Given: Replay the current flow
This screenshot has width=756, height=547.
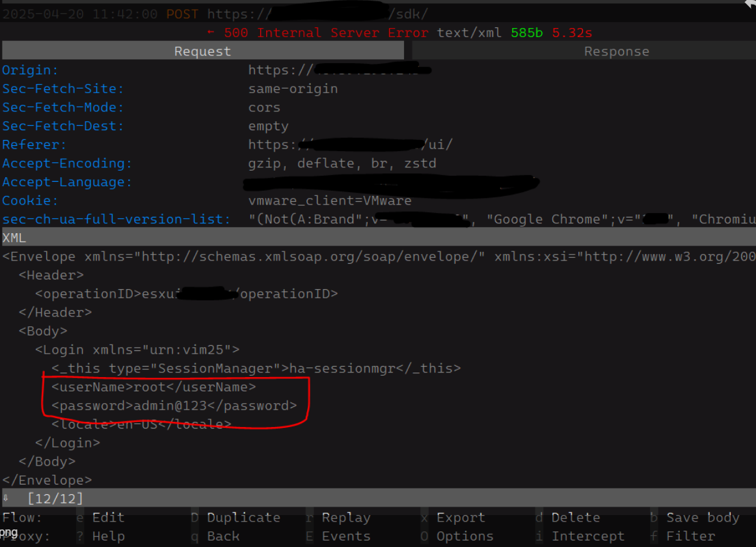Looking at the screenshot, I should click(345, 518).
